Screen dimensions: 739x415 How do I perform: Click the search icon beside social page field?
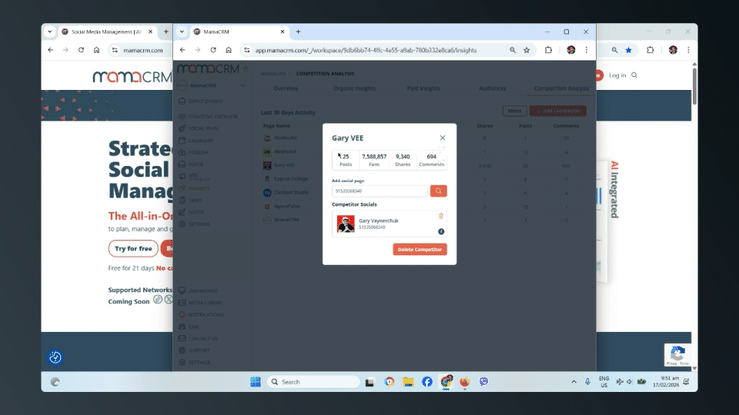(x=438, y=191)
